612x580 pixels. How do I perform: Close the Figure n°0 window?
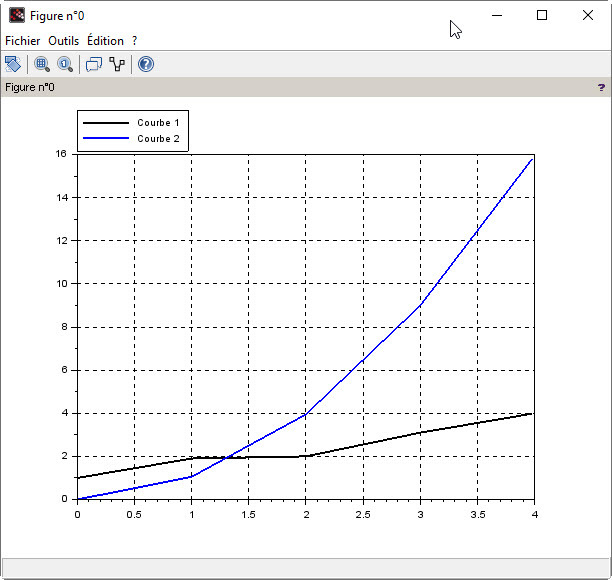tap(588, 16)
